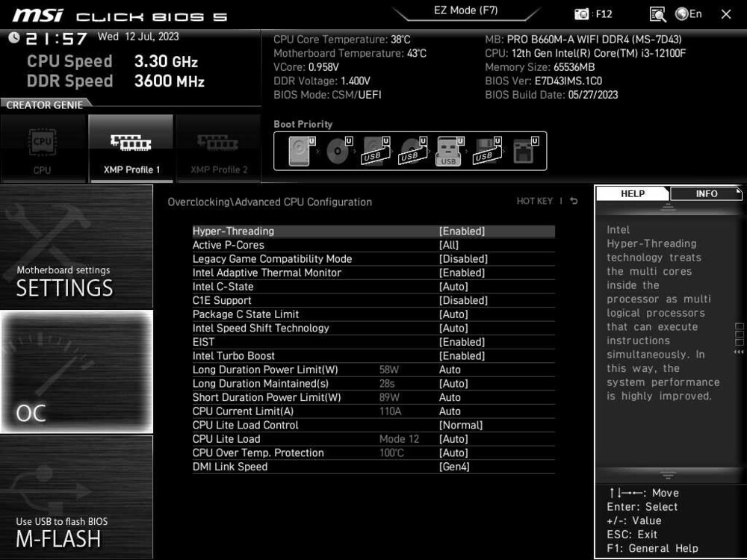The height and width of the screenshot is (560, 747).
Task: Switch to the INFO tab
Action: coord(704,193)
